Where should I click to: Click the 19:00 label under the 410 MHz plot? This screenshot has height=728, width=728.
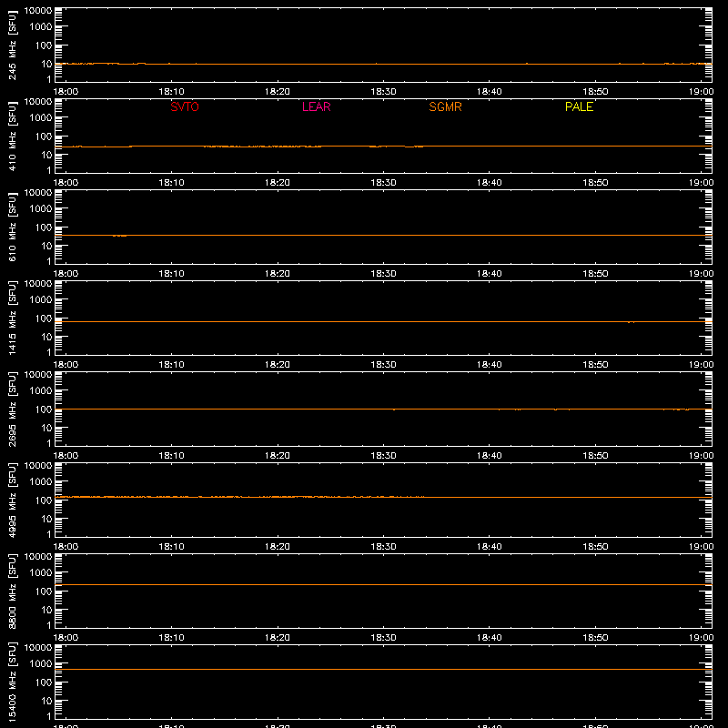[x=701, y=183]
